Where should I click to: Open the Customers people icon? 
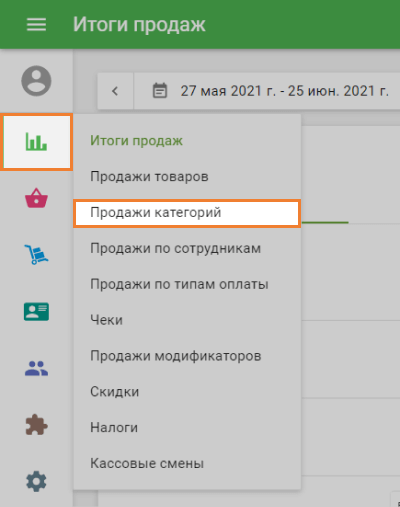(36, 368)
